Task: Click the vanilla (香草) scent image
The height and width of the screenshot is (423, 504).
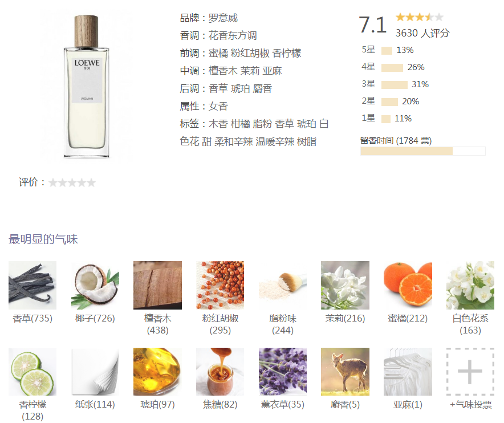Action: (32, 285)
